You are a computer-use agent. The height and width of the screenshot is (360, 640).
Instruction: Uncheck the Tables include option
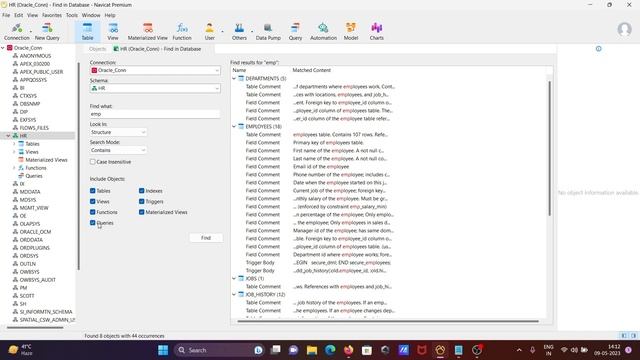[93, 191]
